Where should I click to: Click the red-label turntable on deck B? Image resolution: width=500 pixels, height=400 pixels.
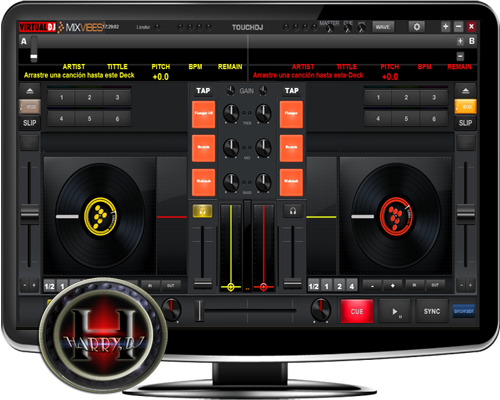(396, 216)
